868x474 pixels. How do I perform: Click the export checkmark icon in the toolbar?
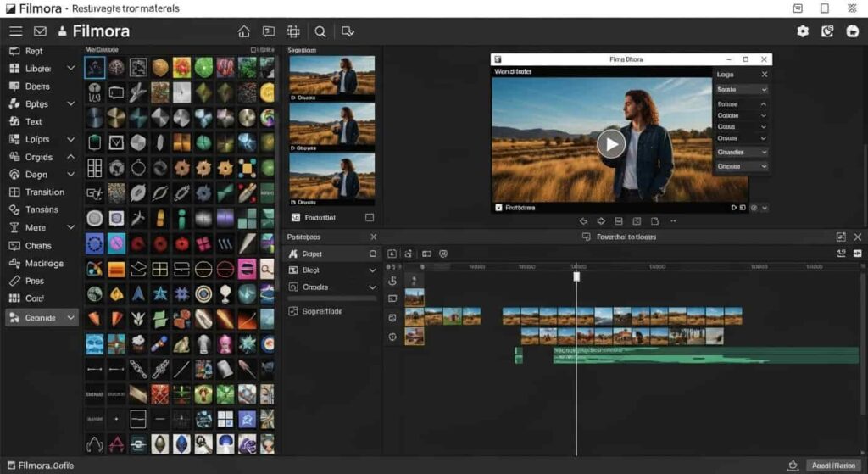[348, 31]
